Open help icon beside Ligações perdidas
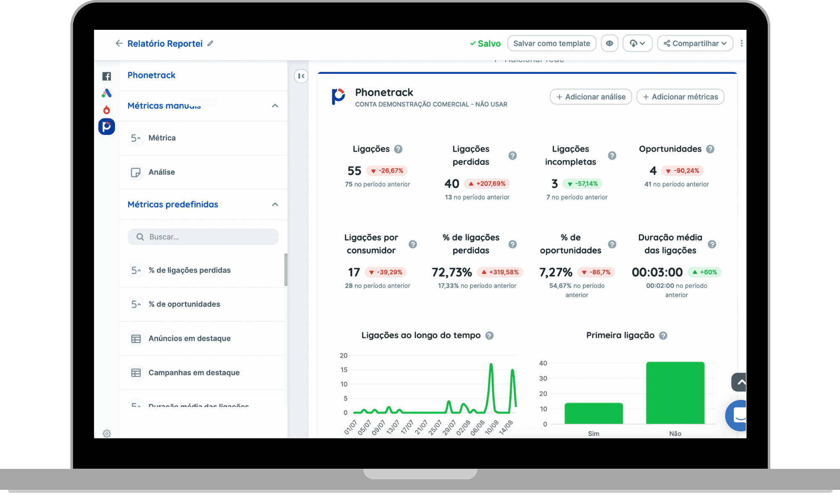This screenshot has height=504, width=840. click(512, 155)
